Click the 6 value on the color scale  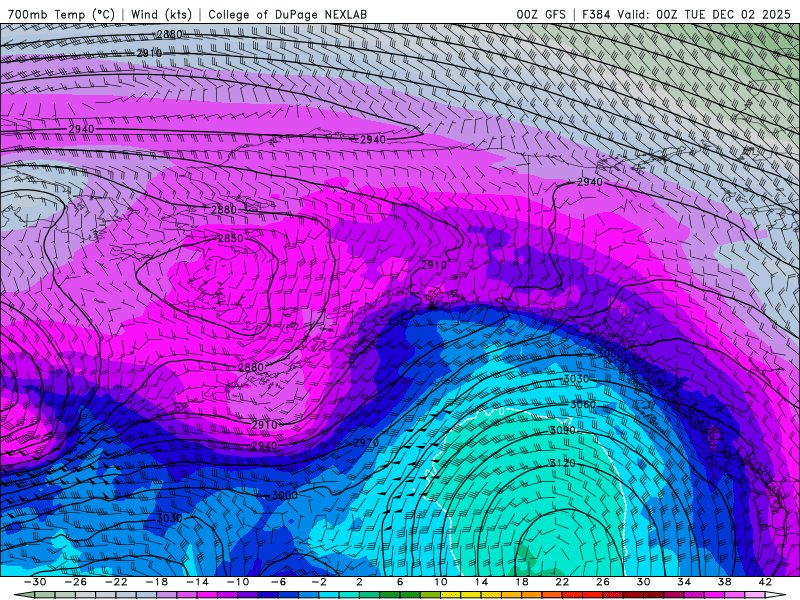click(x=399, y=582)
